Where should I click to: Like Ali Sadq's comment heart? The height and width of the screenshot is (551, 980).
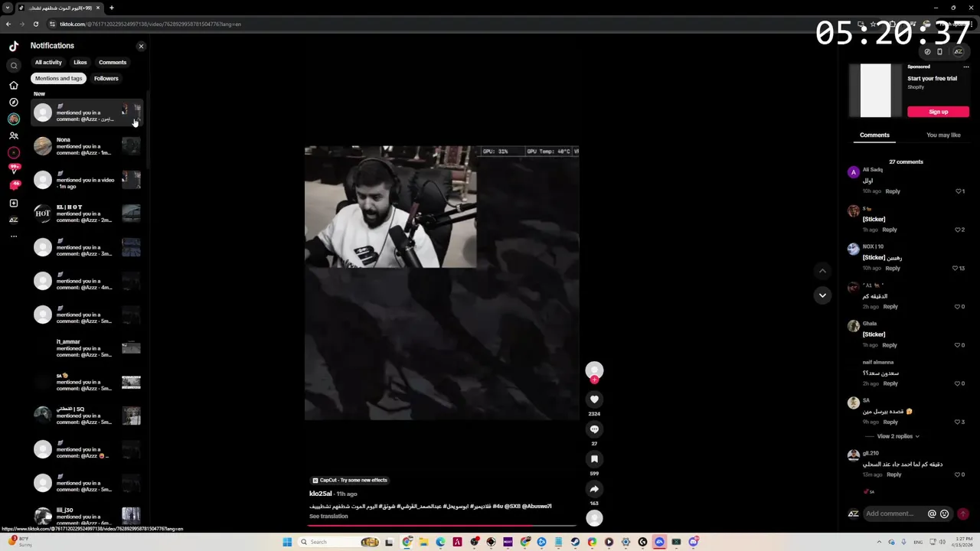tap(959, 191)
